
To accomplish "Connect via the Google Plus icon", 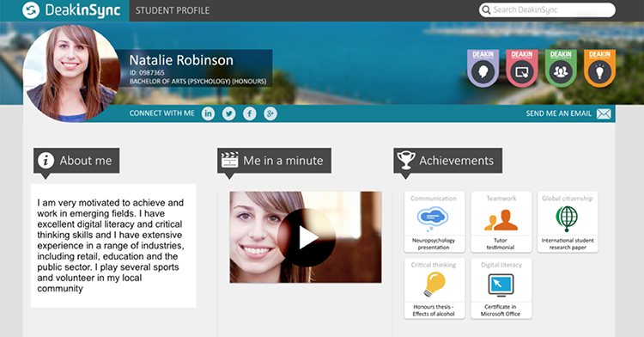I will tap(270, 113).
